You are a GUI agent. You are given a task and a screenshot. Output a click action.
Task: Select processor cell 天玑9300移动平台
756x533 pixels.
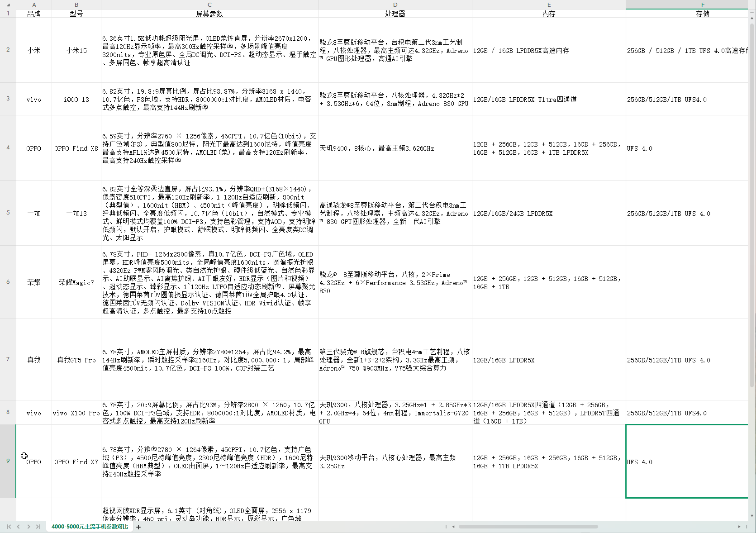click(x=395, y=462)
